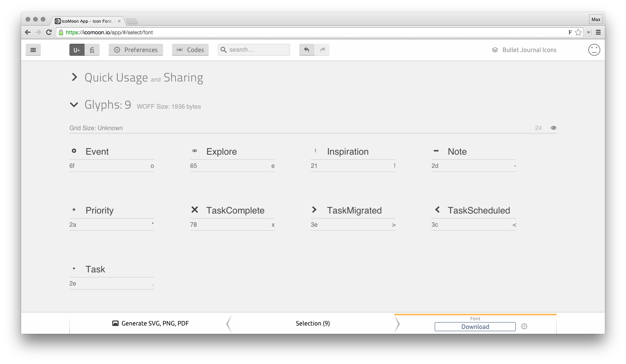Image resolution: width=626 pixels, height=364 pixels.
Task: Open the Chrome hamburger menu
Action: tap(598, 32)
